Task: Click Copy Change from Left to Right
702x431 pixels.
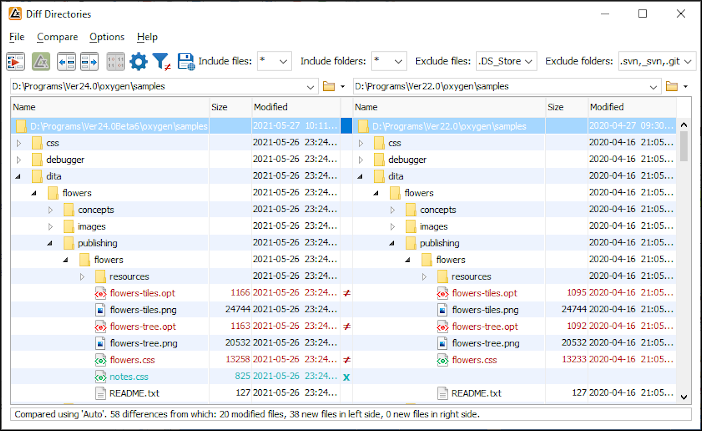Action: (89, 62)
